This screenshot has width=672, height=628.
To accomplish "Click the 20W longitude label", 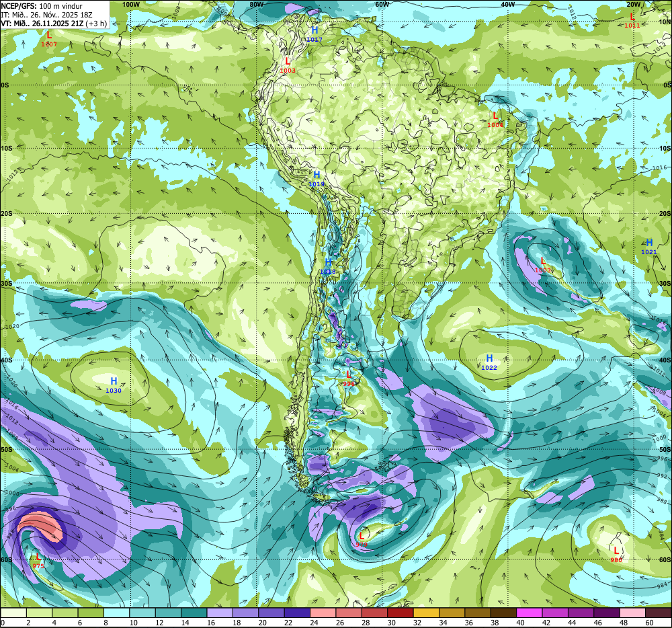I will pyautogui.click(x=633, y=4).
